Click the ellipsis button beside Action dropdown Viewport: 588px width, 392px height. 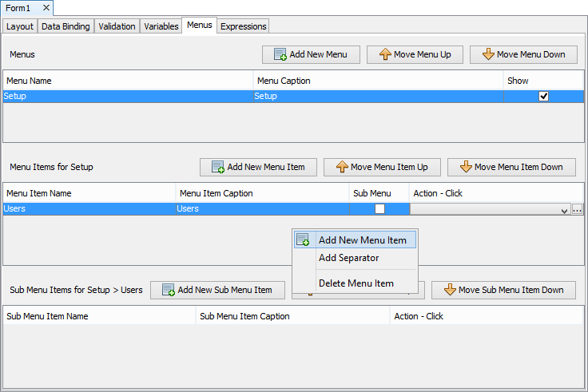tap(578, 209)
